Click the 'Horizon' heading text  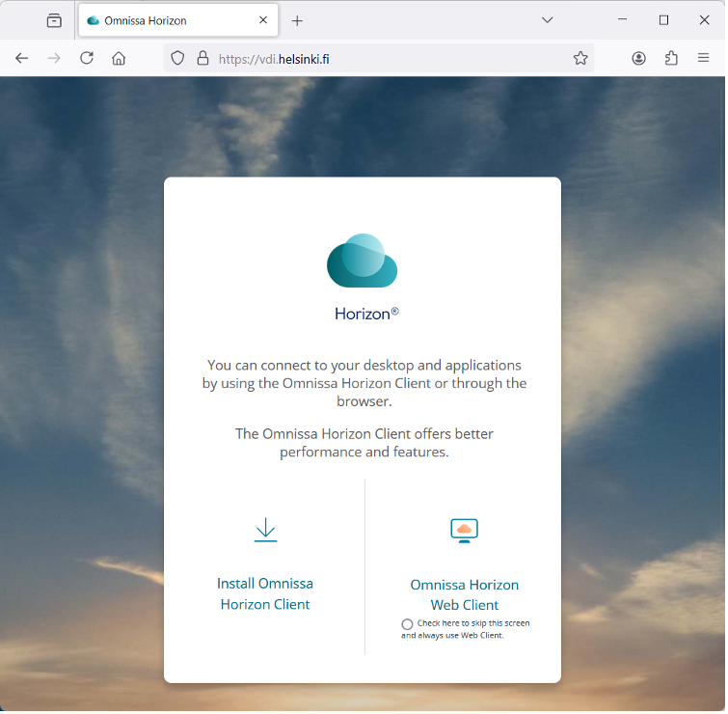click(366, 314)
